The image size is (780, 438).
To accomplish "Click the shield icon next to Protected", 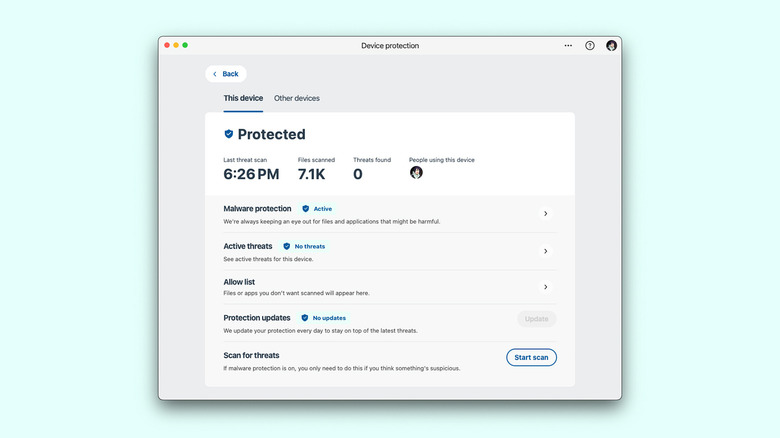I will coord(228,134).
